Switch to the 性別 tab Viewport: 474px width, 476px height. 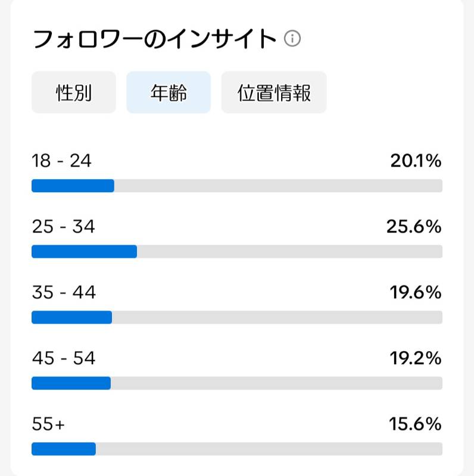(x=74, y=92)
